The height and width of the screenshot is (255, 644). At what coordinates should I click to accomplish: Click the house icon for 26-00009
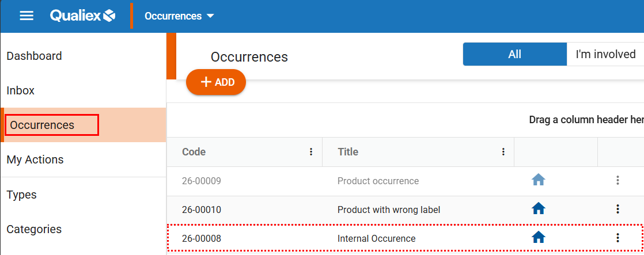(538, 180)
